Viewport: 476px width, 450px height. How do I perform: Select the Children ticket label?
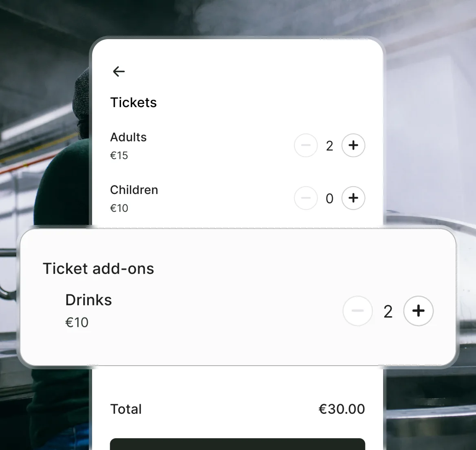tap(134, 190)
